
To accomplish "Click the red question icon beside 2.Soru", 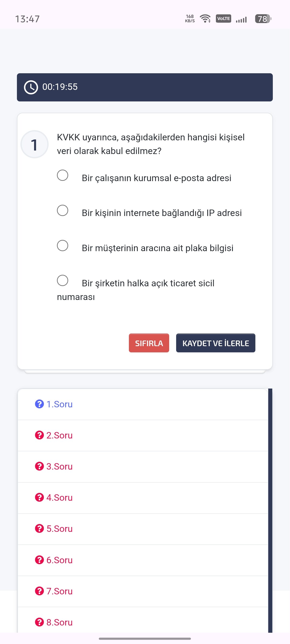I will [x=39, y=435].
